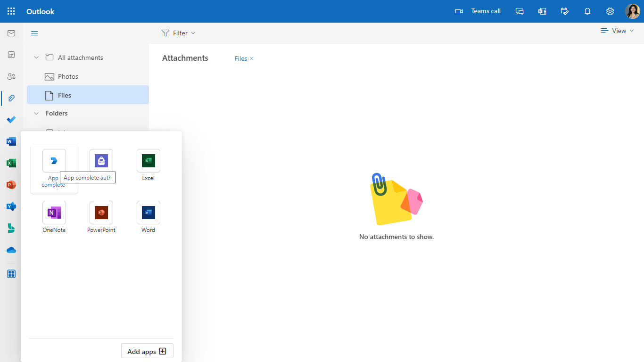Open Word from the left rail
This screenshot has width=644, height=362.
[11, 141]
